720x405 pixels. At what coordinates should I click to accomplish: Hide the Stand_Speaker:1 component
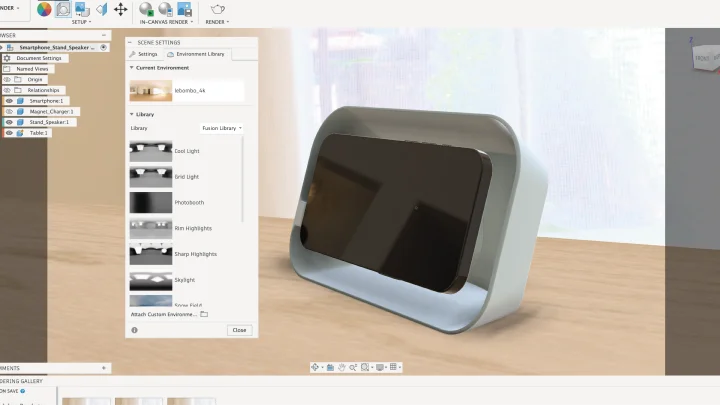coord(9,122)
